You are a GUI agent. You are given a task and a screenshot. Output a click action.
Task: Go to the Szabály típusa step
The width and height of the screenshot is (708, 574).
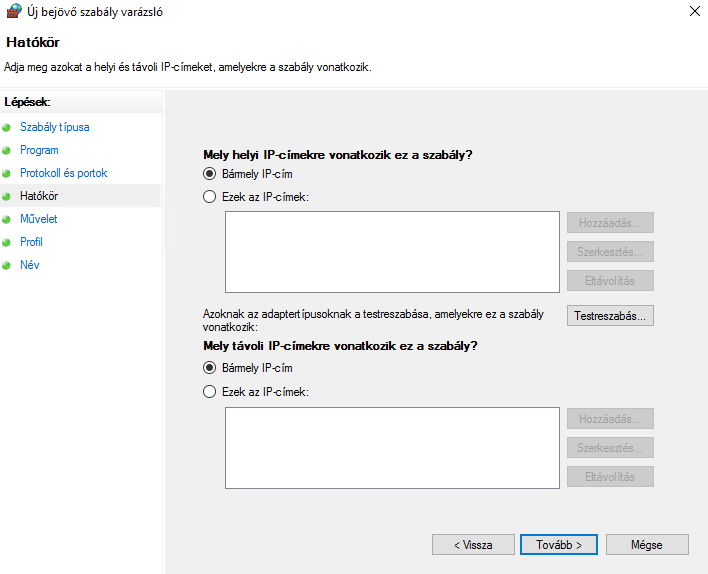click(x=54, y=127)
